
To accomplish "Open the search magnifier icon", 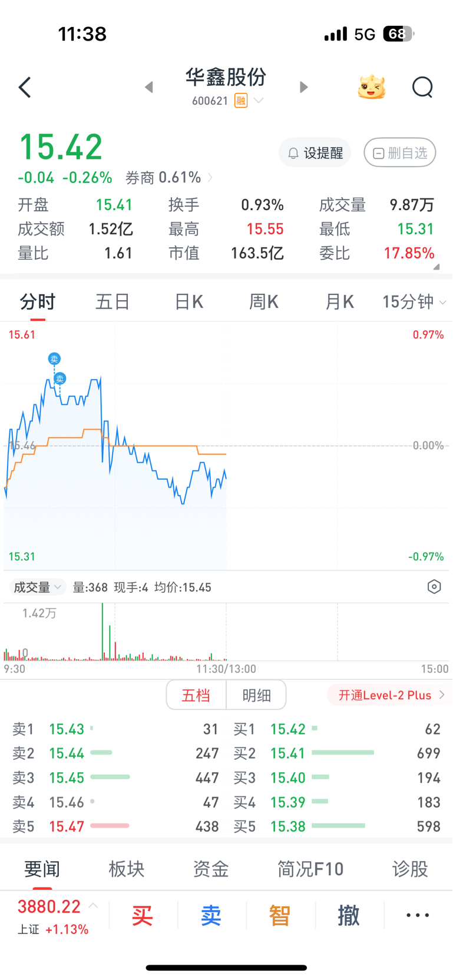I will (422, 88).
